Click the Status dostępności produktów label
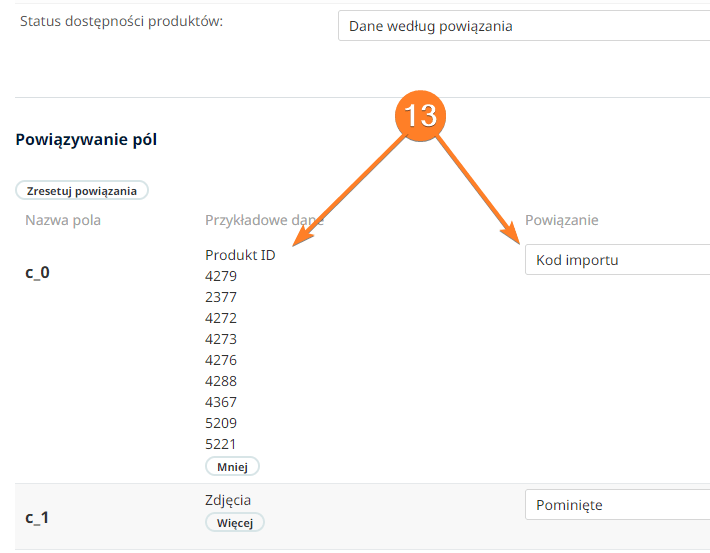 121,21
